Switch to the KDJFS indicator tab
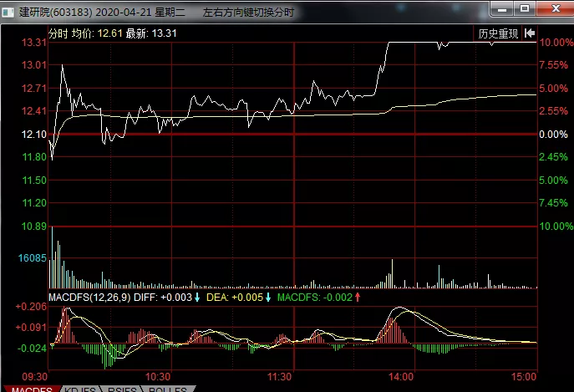The image size is (574, 392). pos(80,389)
